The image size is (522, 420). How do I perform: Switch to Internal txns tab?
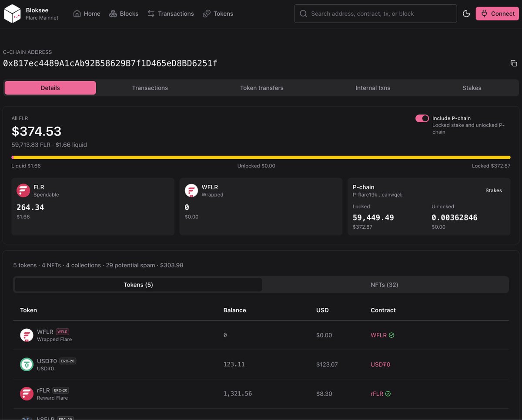pos(373,88)
